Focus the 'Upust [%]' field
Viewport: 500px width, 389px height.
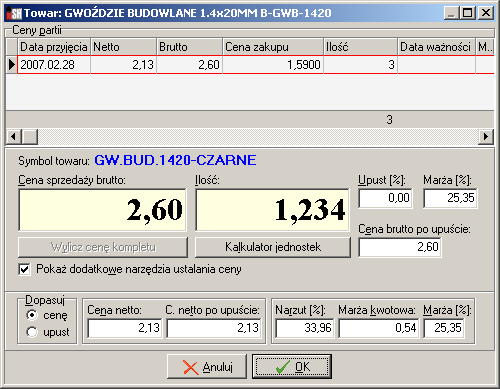[x=386, y=198]
